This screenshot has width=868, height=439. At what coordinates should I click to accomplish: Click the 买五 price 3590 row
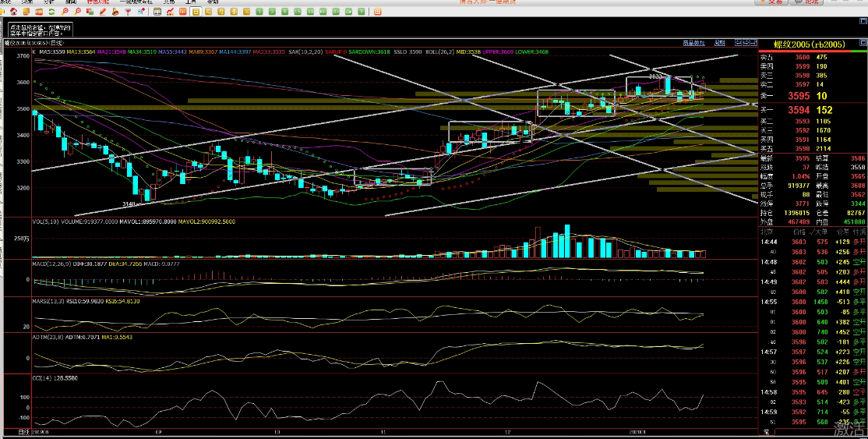pyautogui.click(x=813, y=149)
